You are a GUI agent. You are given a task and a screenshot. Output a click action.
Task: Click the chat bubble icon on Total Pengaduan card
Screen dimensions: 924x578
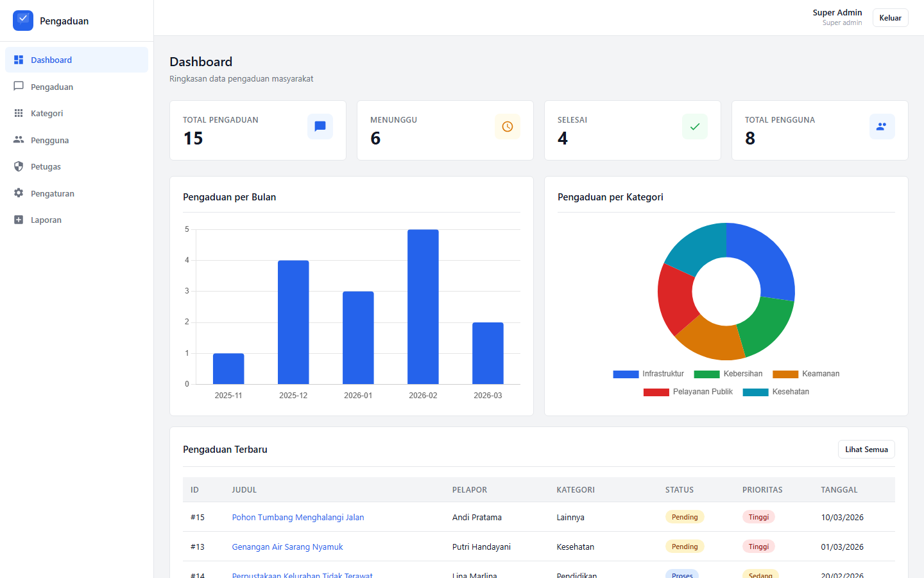click(320, 127)
